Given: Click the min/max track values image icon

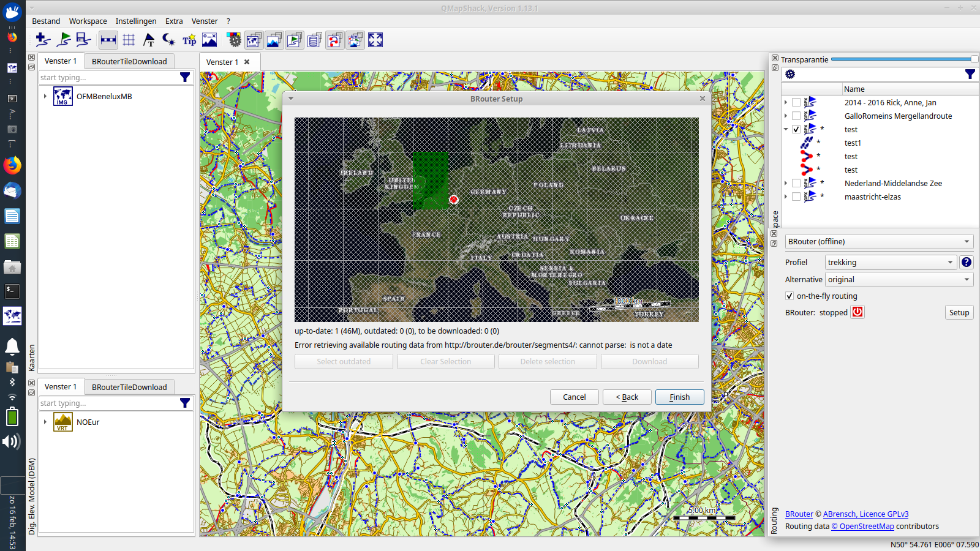Looking at the screenshot, I should (x=209, y=40).
